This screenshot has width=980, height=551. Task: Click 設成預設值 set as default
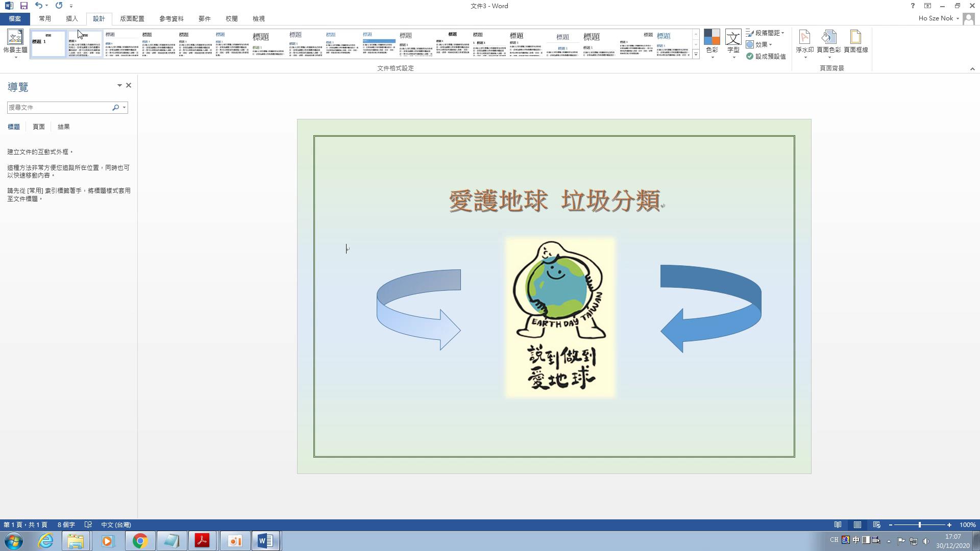click(766, 56)
